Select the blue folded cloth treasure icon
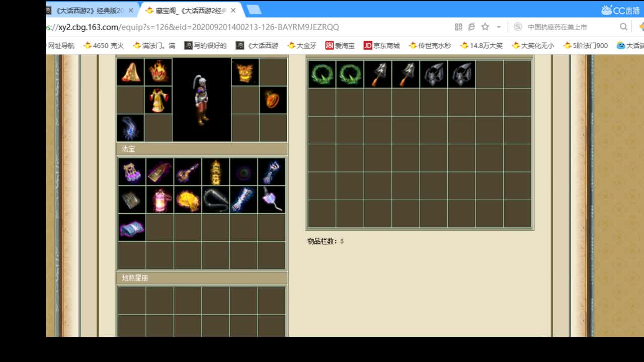 (x=132, y=228)
